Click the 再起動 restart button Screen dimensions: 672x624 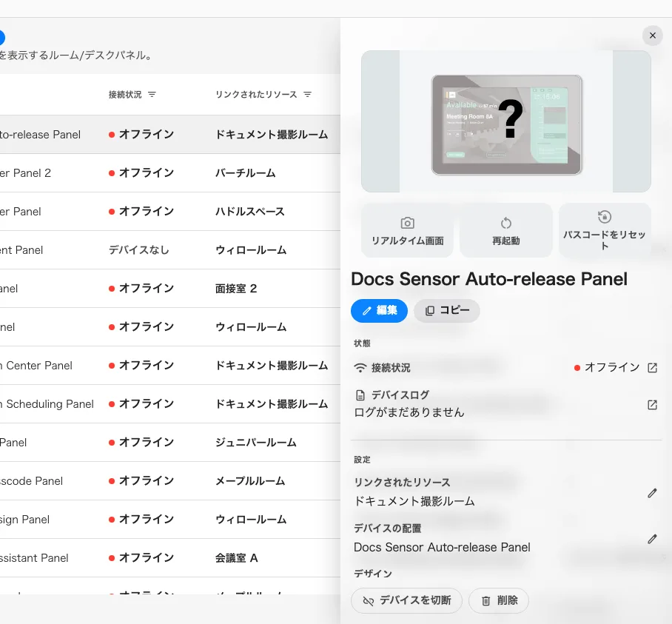click(505, 230)
